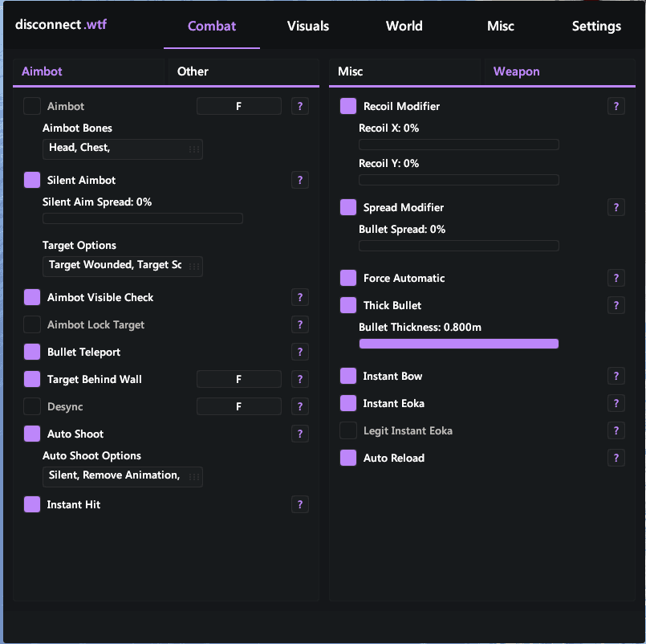Open the Target Options dropdown
The width and height of the screenshot is (646, 644).
coord(122,267)
